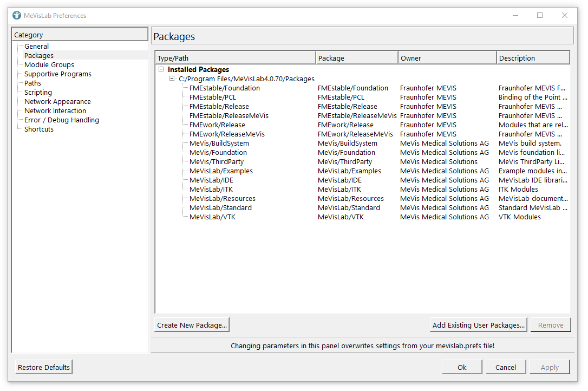This screenshot has width=588, height=391.
Task: Click the MeVisLab app icon in title bar
Action: [17, 15]
